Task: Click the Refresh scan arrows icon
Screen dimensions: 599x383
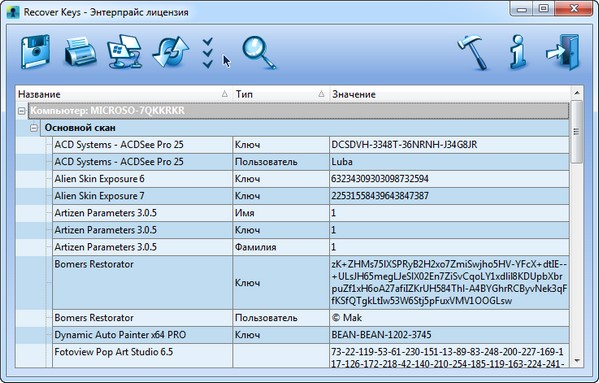Action: 171,52
